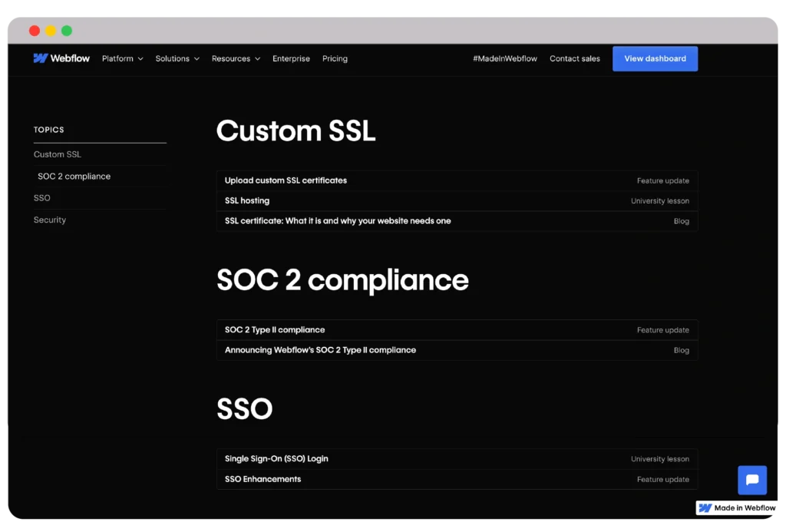Expand the Solutions dropdown menu
This screenshot has height=532, width=786.
tap(177, 58)
